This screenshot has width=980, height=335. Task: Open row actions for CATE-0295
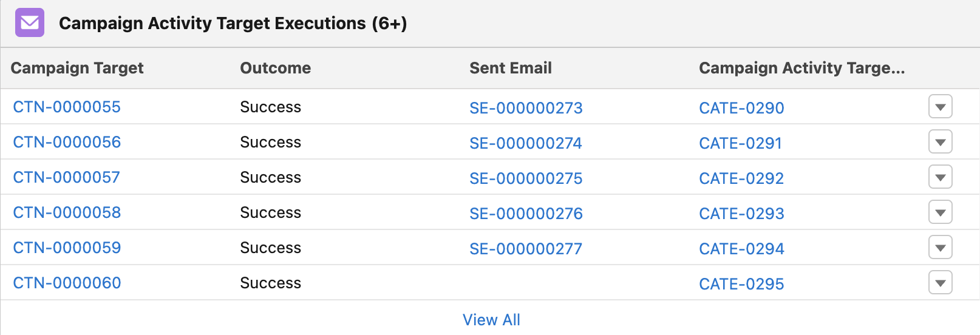(940, 283)
